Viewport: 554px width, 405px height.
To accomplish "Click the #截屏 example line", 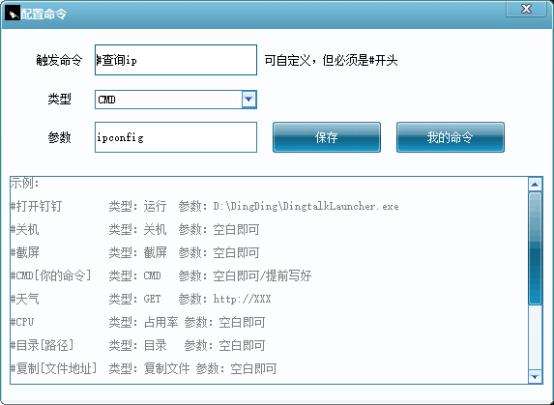I will click(x=135, y=252).
